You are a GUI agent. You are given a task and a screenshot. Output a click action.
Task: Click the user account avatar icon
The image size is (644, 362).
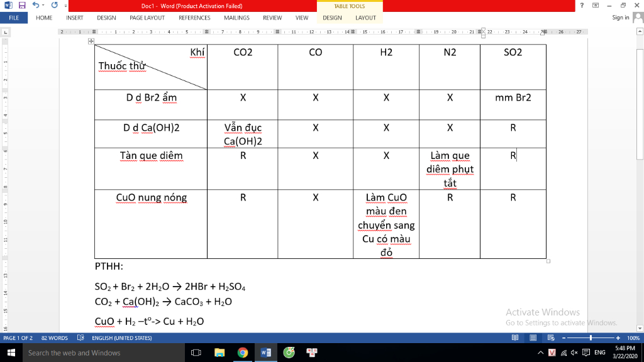pyautogui.click(x=638, y=18)
